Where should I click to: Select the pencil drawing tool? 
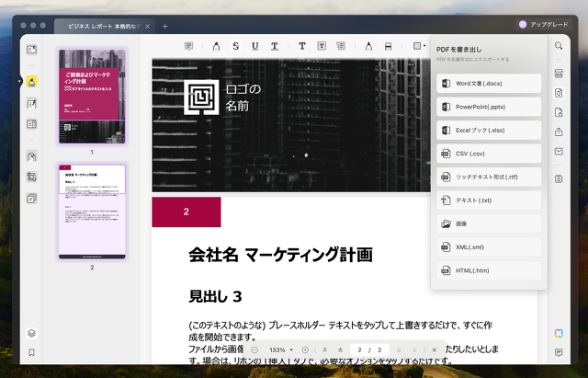click(x=368, y=46)
